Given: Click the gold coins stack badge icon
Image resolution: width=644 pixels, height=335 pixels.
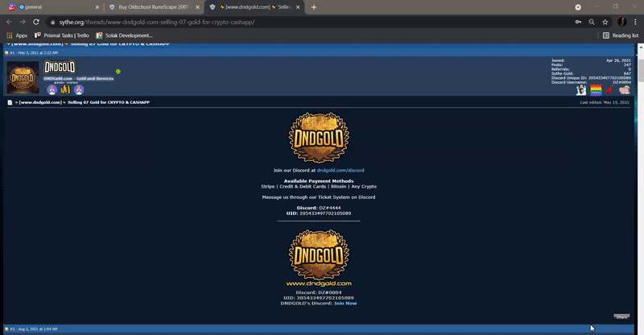Looking at the screenshot, I should (x=65, y=89).
